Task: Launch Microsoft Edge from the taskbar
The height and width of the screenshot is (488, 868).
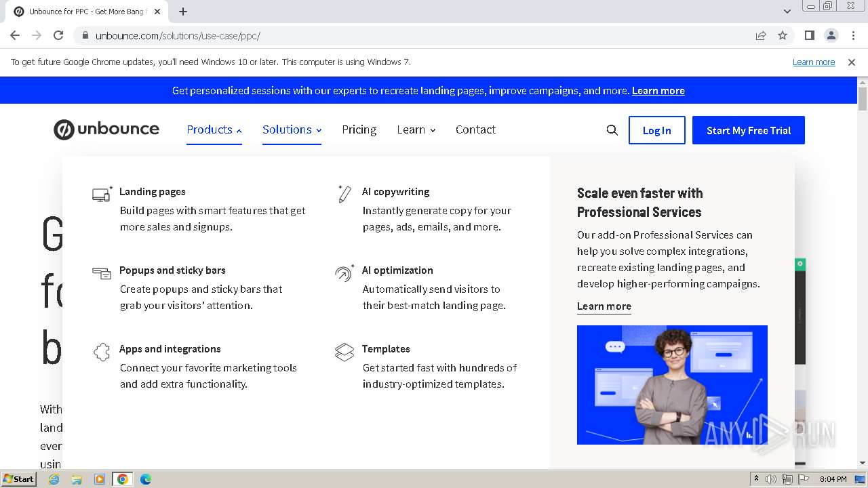Action: (x=146, y=479)
